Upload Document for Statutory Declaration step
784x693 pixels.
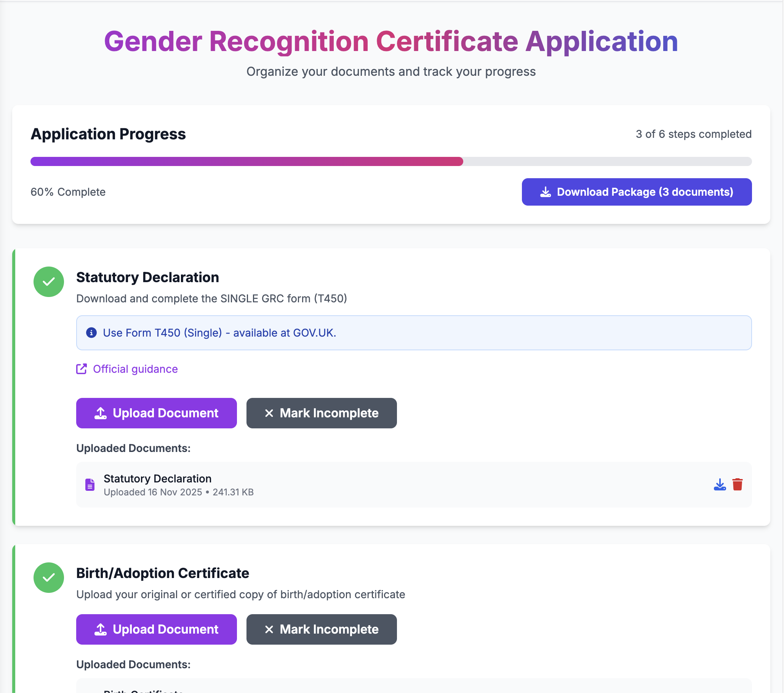point(156,413)
